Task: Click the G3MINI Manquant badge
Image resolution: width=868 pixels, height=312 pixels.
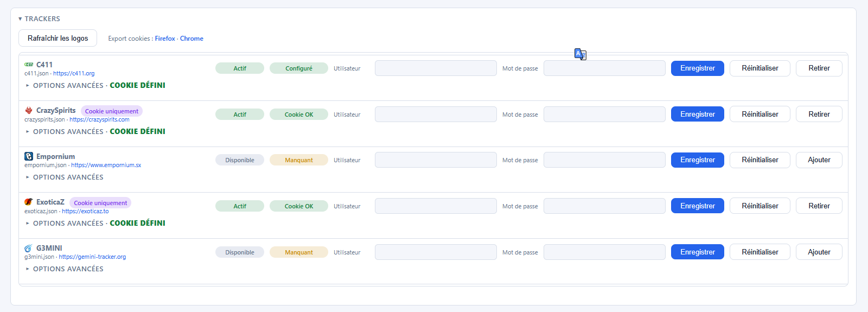Action: (x=299, y=252)
